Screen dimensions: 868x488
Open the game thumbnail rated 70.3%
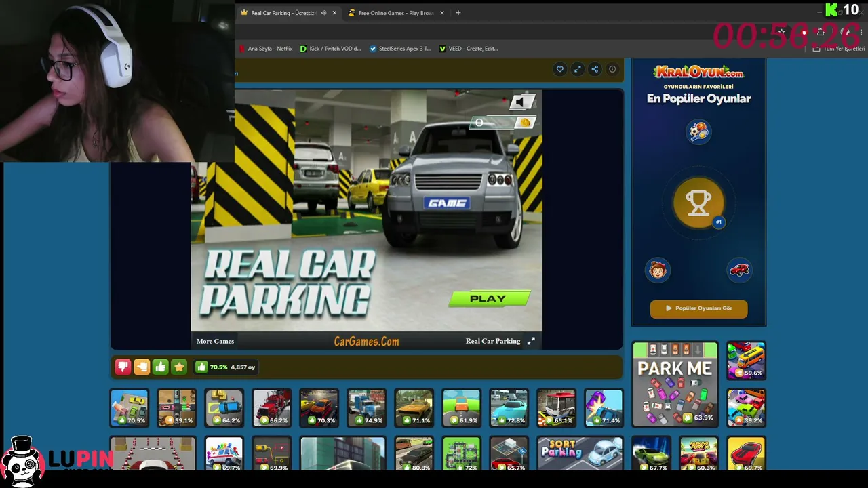(x=319, y=407)
